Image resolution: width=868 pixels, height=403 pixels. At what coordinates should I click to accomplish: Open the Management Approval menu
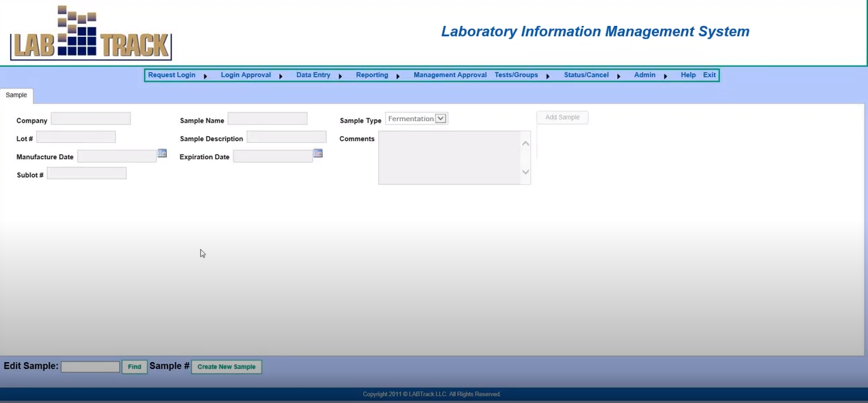[x=450, y=75]
